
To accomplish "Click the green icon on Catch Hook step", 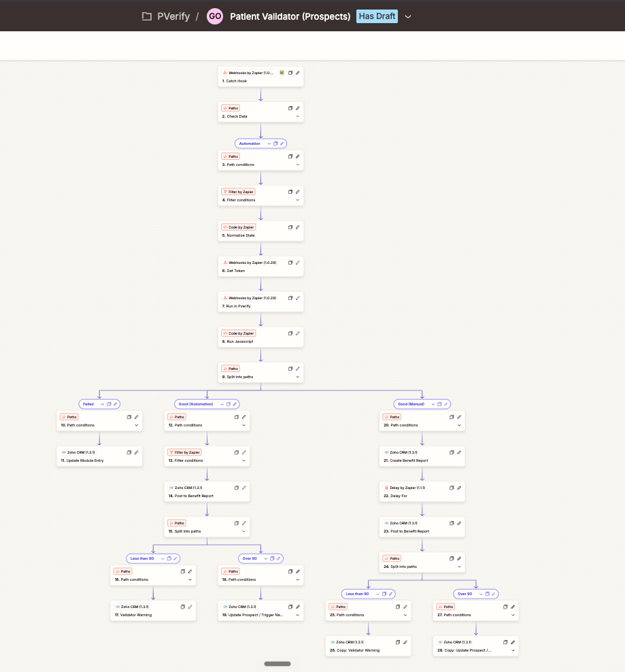I will pos(282,73).
